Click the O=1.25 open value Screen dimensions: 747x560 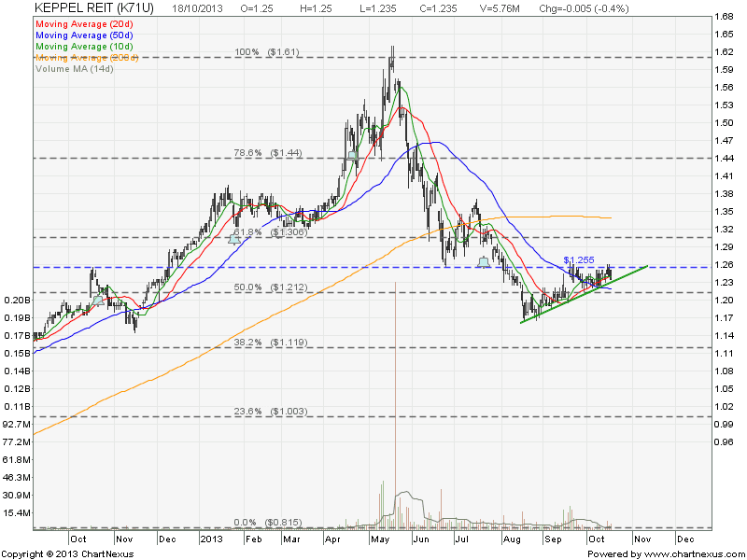click(x=258, y=8)
